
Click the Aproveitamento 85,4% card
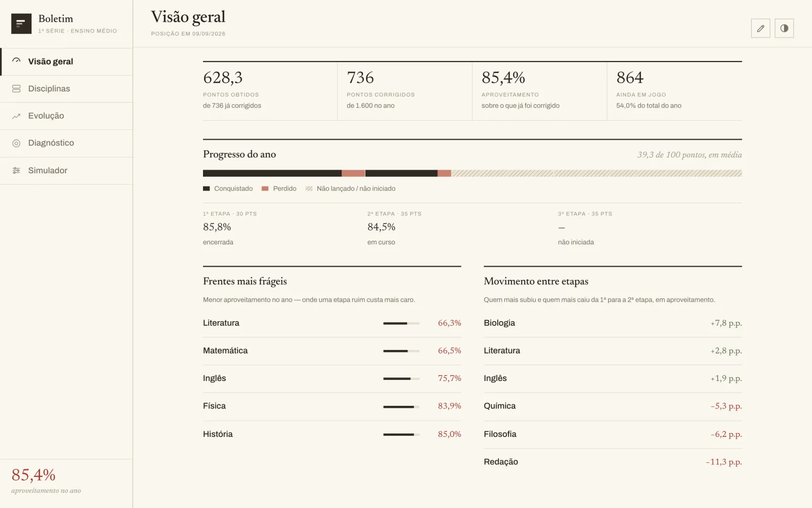click(x=539, y=91)
